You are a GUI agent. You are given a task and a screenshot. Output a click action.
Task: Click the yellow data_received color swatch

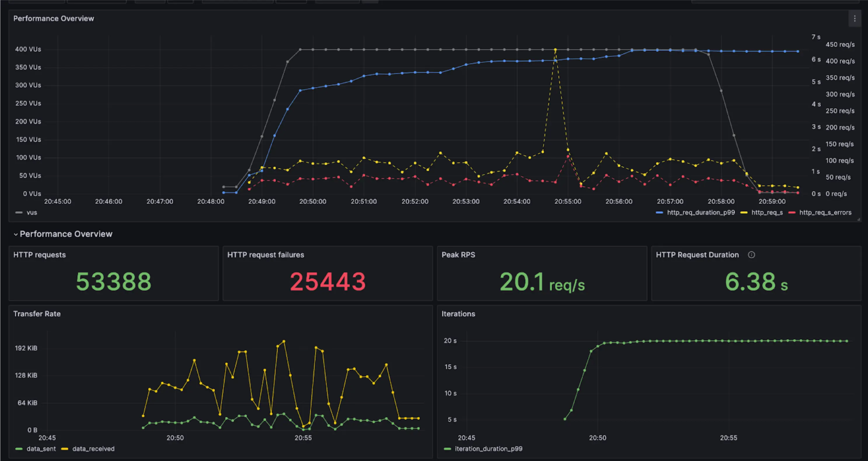65,449
